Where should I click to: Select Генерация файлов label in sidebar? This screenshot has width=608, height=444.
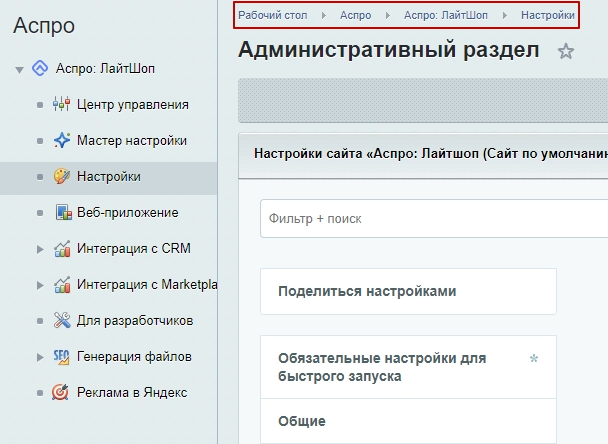[x=134, y=356]
